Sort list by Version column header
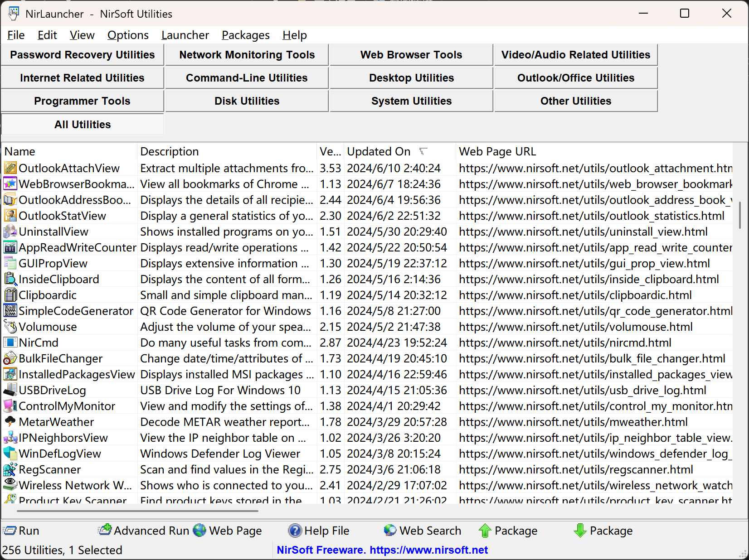The image size is (749, 560). click(330, 151)
